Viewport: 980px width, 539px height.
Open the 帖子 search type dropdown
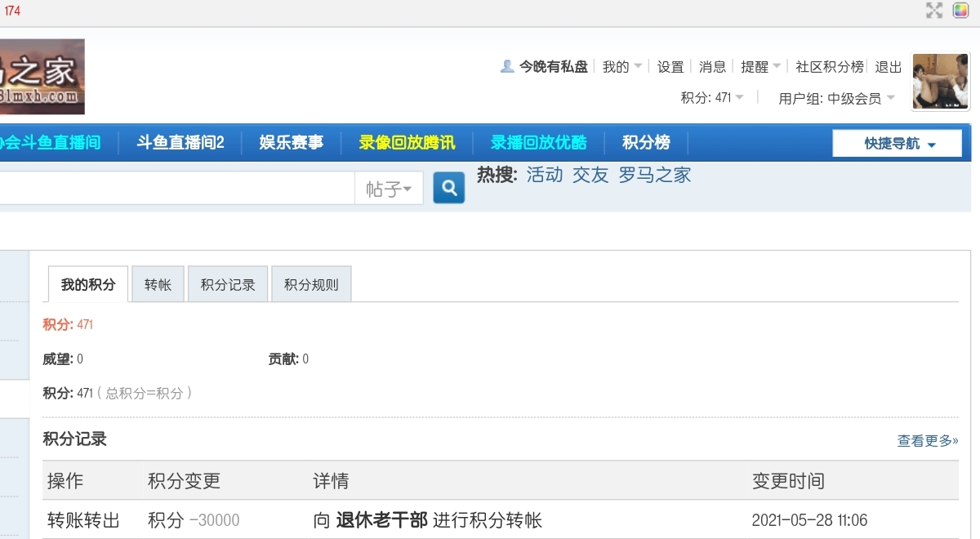tap(389, 189)
